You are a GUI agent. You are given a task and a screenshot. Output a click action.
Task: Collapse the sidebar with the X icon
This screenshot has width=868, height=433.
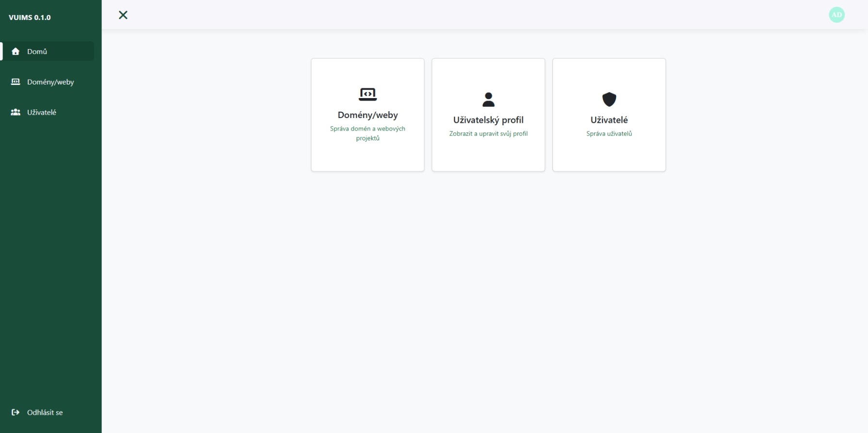point(123,15)
